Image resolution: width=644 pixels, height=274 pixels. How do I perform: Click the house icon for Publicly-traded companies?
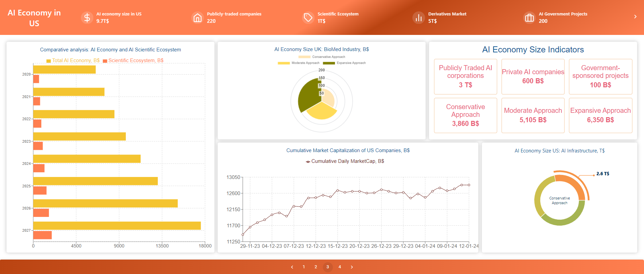(x=198, y=17)
